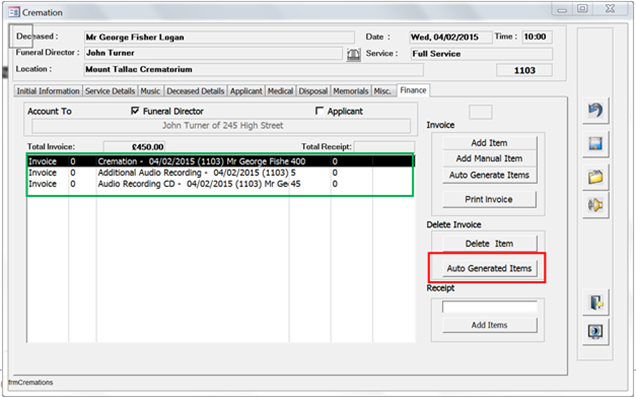Click amount 45 in Audio Recording CD row
This screenshot has width=636, height=397.
(296, 184)
